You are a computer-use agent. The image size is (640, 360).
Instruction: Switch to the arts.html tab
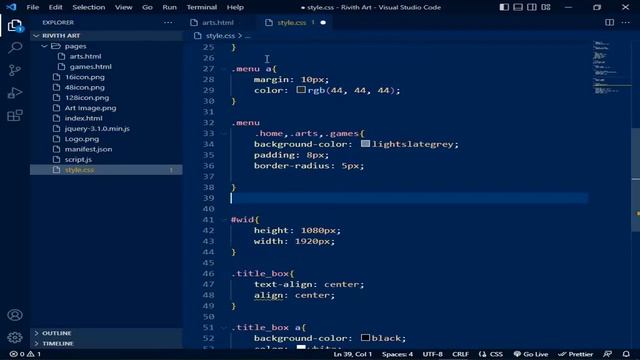click(x=217, y=22)
